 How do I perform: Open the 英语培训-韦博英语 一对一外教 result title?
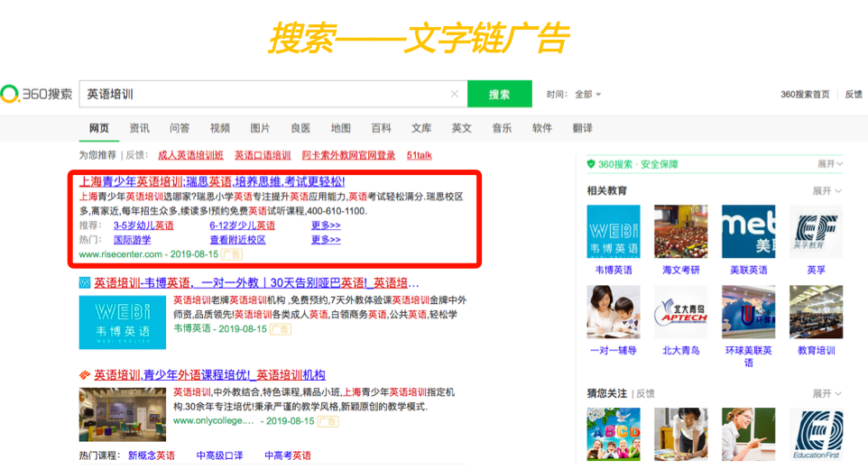point(256,283)
